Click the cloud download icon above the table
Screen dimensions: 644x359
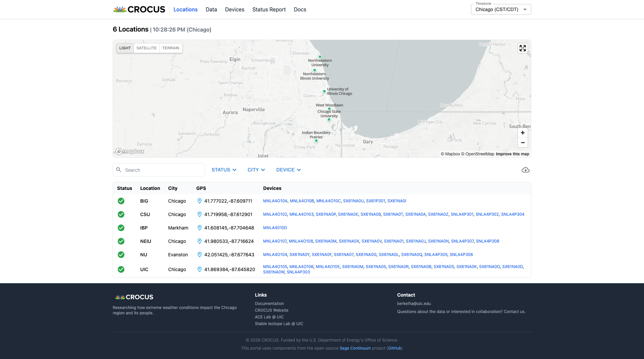pos(525,170)
